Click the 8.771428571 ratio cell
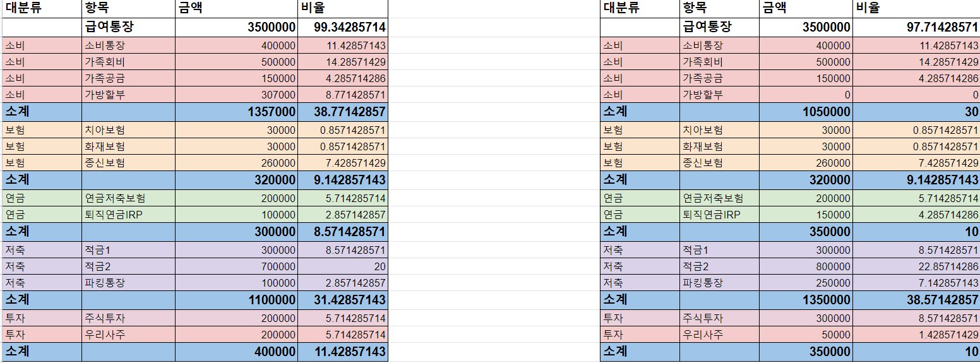Image resolution: width=980 pixels, height=363 pixels. tap(342, 95)
